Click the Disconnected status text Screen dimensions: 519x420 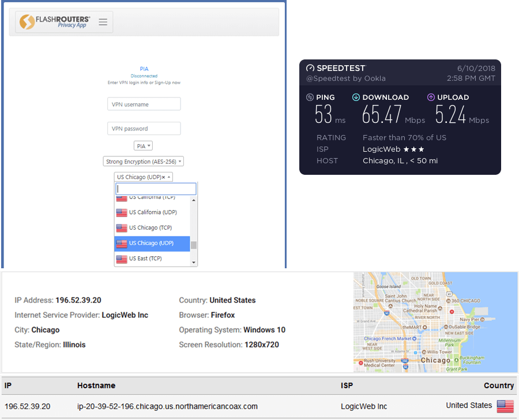pyautogui.click(x=144, y=76)
